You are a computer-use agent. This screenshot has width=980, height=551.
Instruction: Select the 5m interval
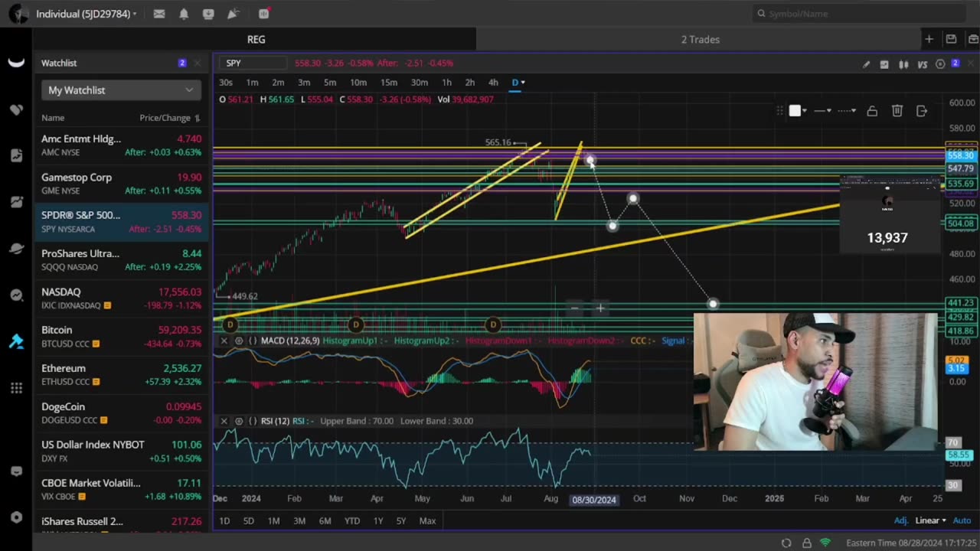(330, 83)
